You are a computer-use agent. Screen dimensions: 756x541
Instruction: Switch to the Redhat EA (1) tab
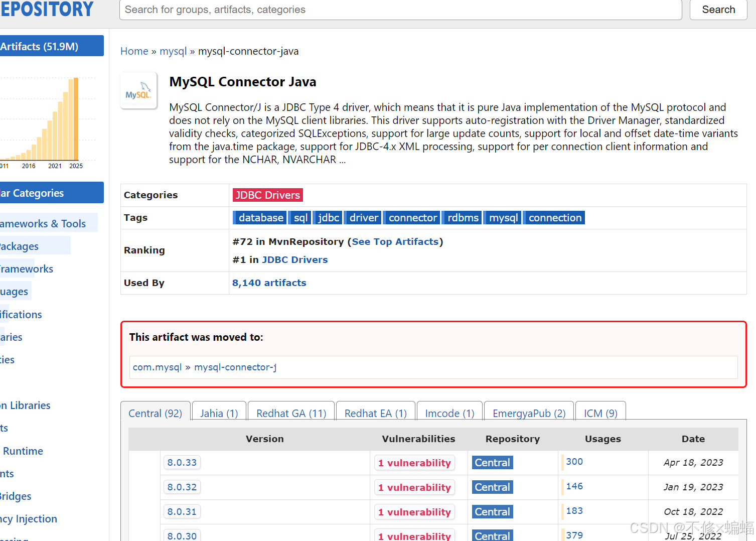[x=376, y=413]
